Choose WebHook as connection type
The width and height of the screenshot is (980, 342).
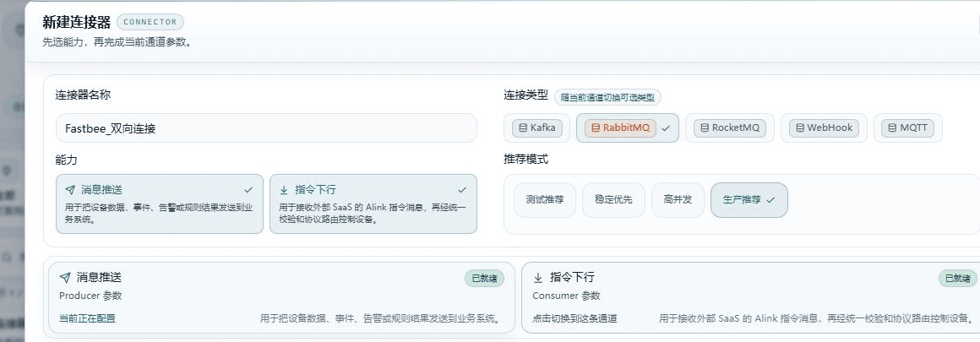824,128
